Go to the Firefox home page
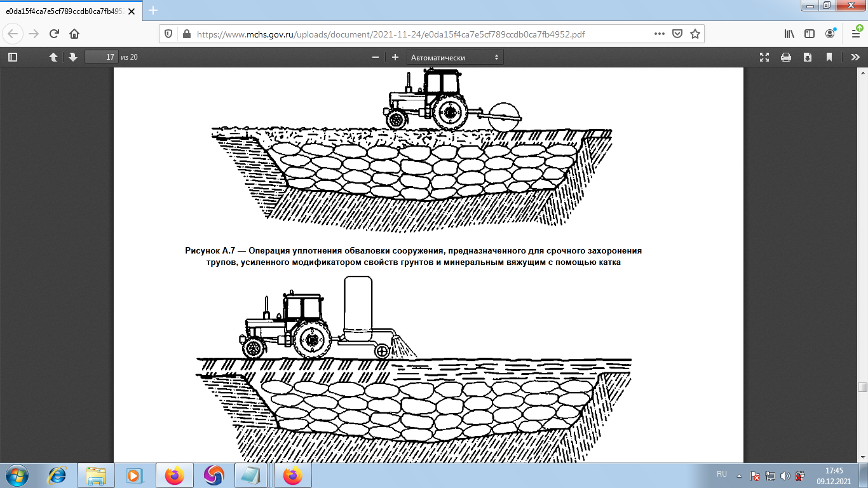Screen dimensions: 868x488 [x=74, y=34]
